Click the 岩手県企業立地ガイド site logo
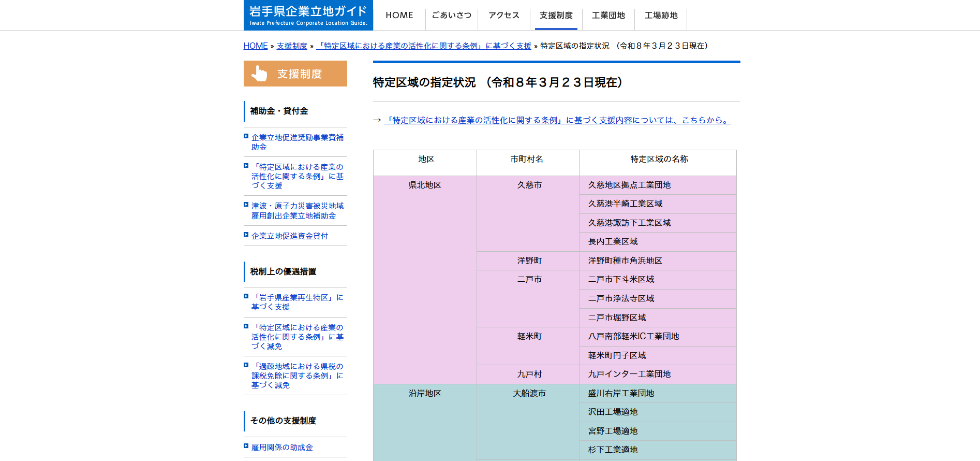The image size is (980, 461). (x=308, y=15)
